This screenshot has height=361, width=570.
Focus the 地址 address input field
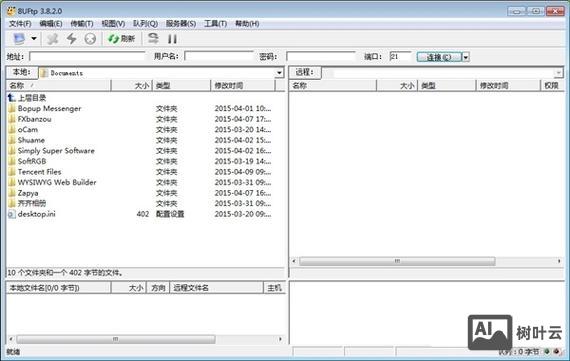tap(87, 57)
